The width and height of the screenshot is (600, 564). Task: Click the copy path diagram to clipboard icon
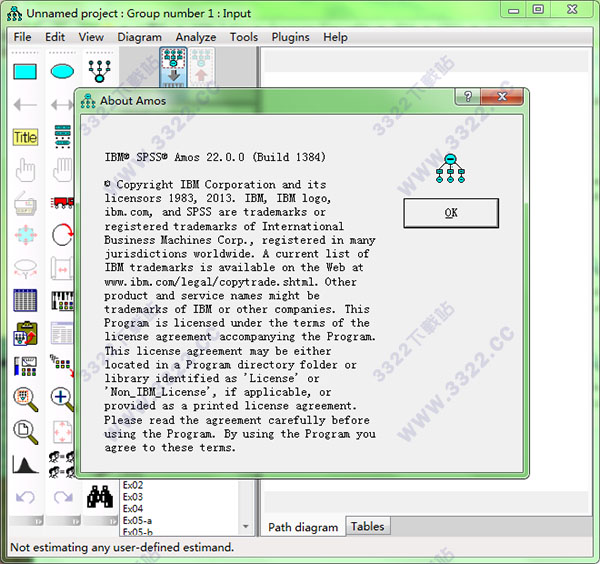coord(25,333)
